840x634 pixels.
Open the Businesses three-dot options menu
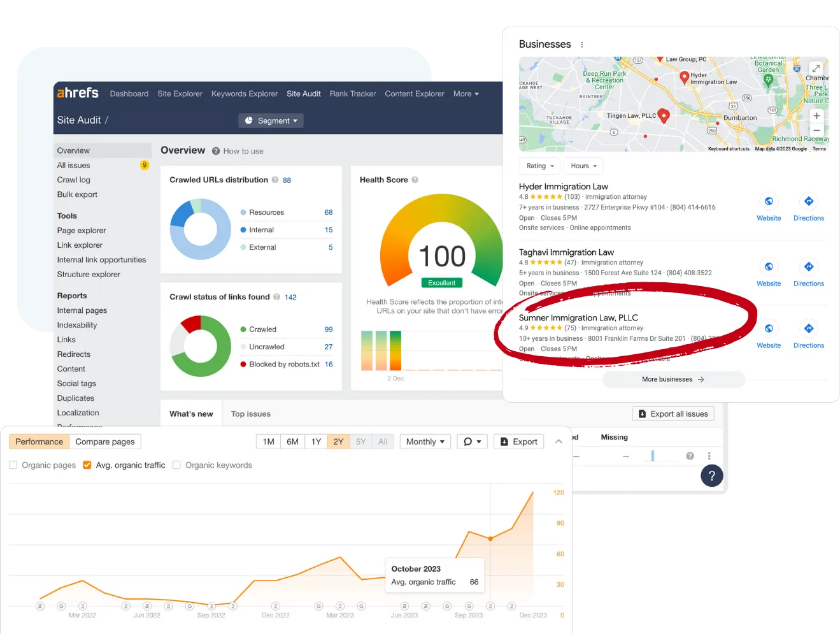click(581, 45)
